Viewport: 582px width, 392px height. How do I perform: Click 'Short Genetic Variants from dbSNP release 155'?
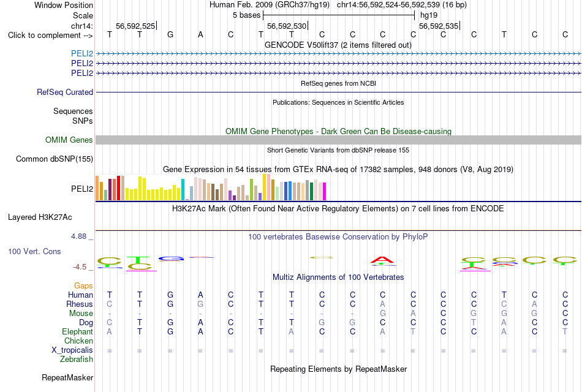pyautogui.click(x=338, y=150)
